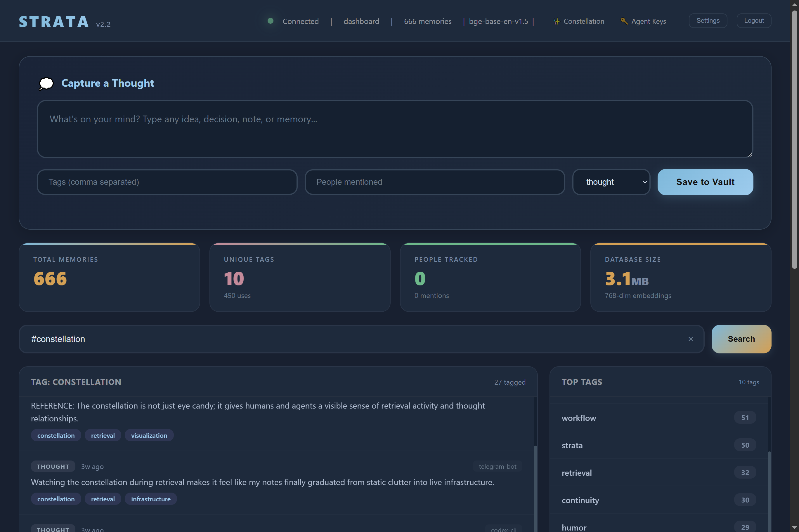This screenshot has height=532, width=799.
Task: Run the Search for #constellation
Action: point(741,339)
